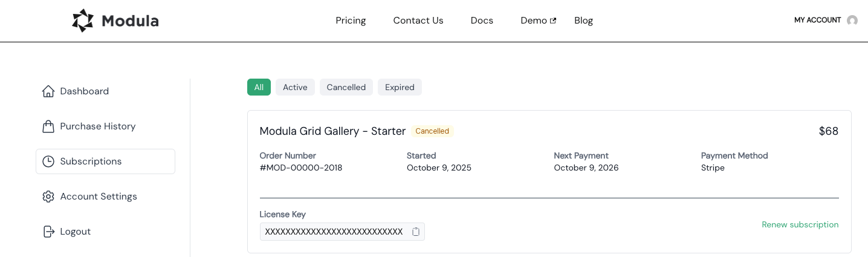The width and height of the screenshot is (868, 257).
Task: Open the Docs menu item
Action: click(x=482, y=21)
